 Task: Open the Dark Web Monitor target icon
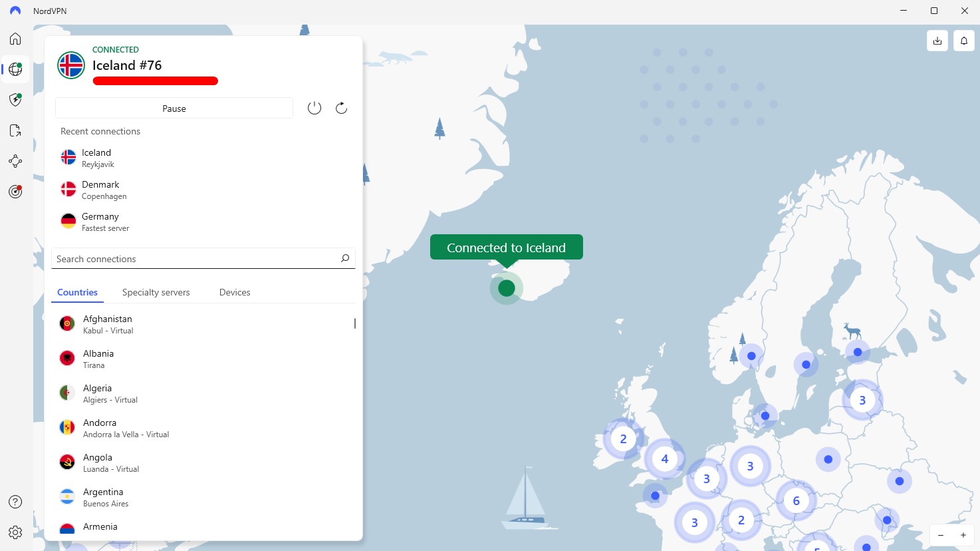(x=15, y=192)
